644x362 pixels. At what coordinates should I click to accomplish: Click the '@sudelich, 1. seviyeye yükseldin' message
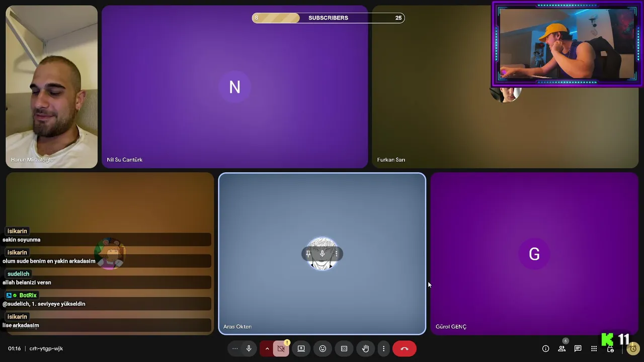point(44,304)
